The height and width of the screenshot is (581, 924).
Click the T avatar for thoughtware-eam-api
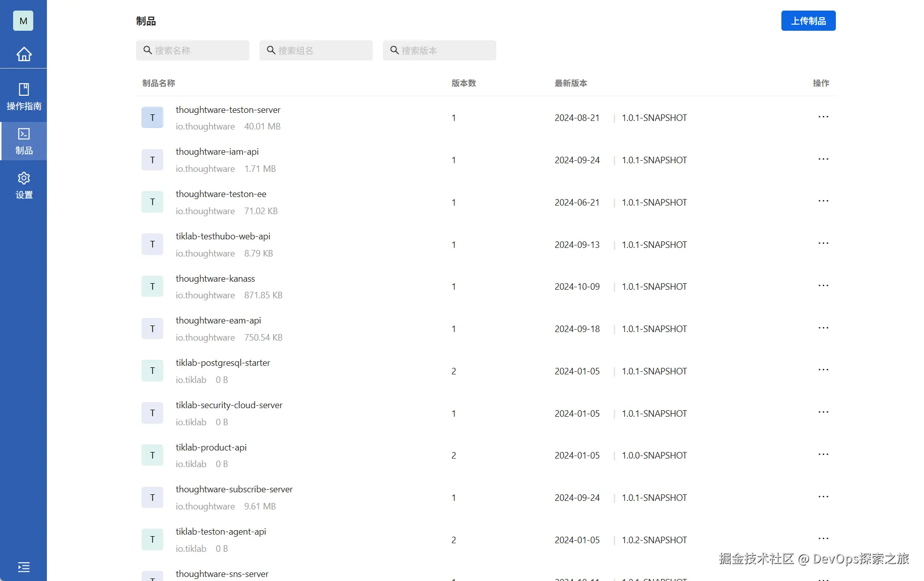[152, 329]
